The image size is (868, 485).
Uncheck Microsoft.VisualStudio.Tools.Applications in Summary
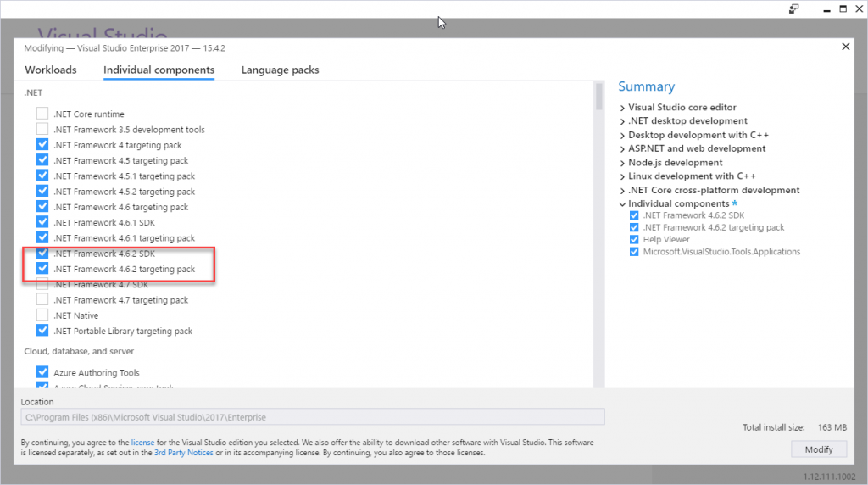pyautogui.click(x=634, y=252)
